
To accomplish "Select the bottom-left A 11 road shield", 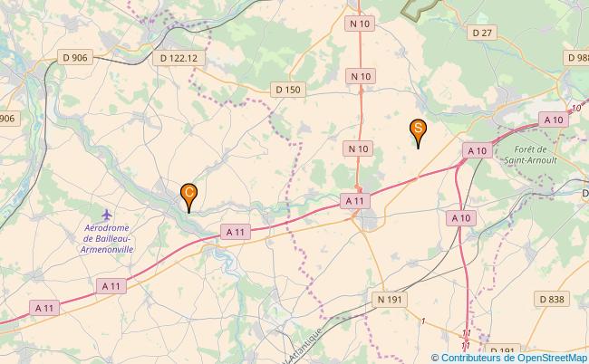I will [x=44, y=308].
